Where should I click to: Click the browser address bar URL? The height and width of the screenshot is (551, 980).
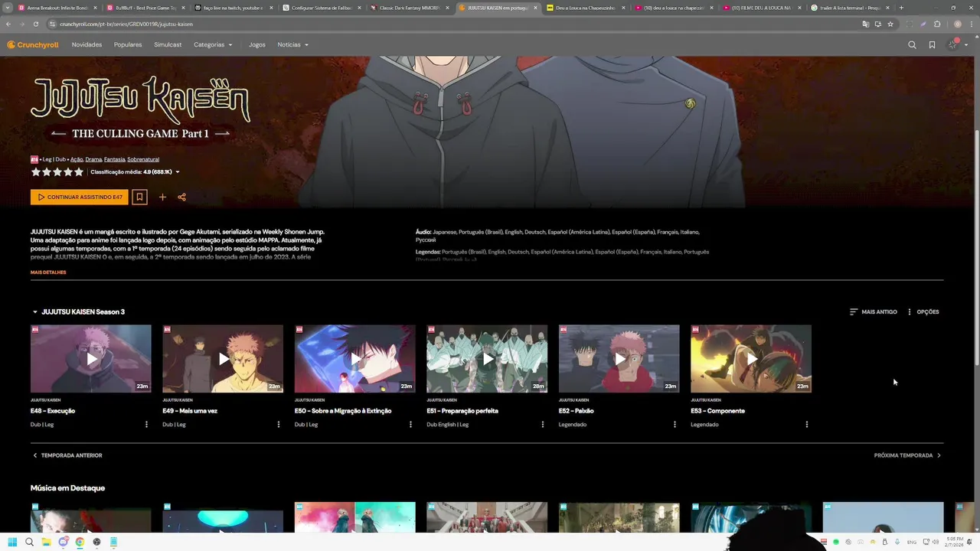(126, 24)
